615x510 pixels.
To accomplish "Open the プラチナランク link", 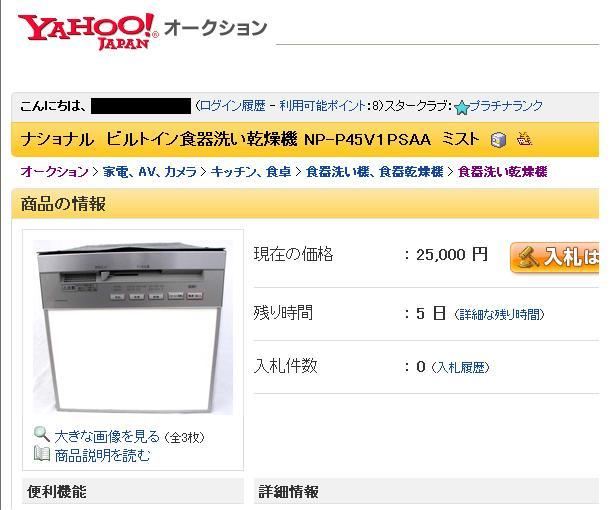I will [506, 106].
